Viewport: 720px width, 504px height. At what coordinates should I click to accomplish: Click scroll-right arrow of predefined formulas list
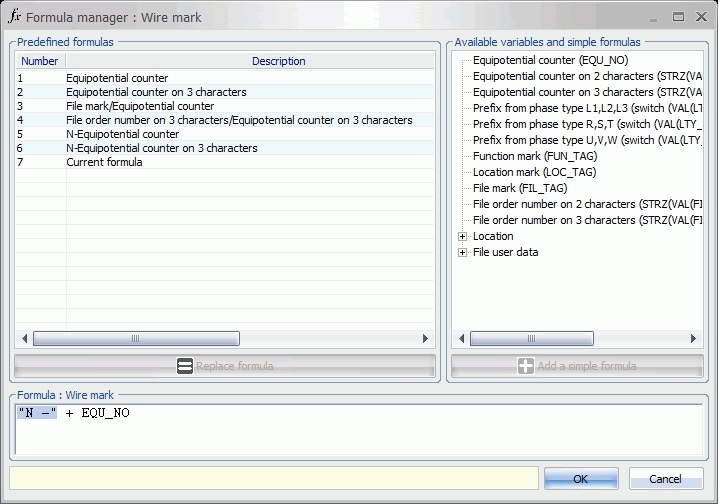click(425, 339)
